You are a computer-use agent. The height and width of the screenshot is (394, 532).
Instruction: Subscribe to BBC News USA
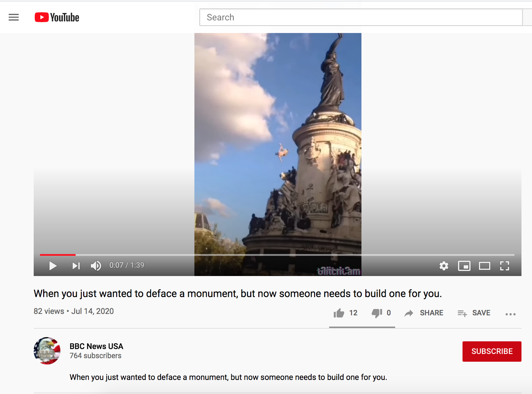coord(492,351)
